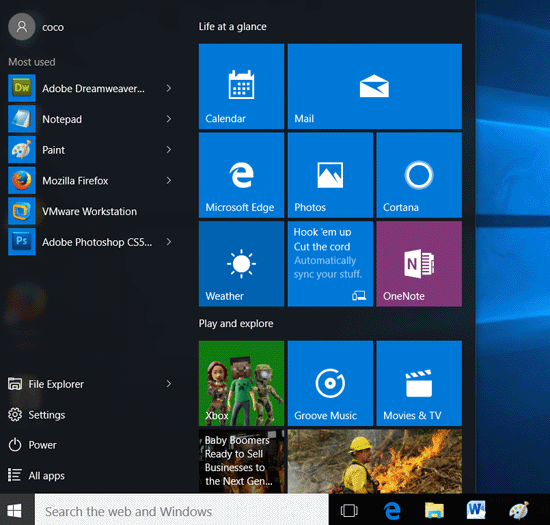Expand the Adobe Photoshop jump list arrow
This screenshot has width=550, height=525.
[x=169, y=242]
